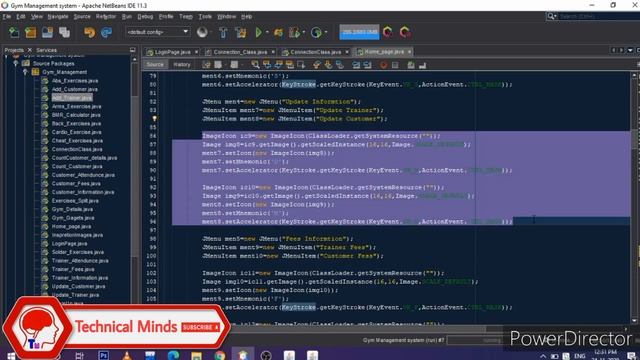The image size is (640, 360).
Task: Click the Shift Line Left editor toolbar icon
Action: [x=356, y=64]
